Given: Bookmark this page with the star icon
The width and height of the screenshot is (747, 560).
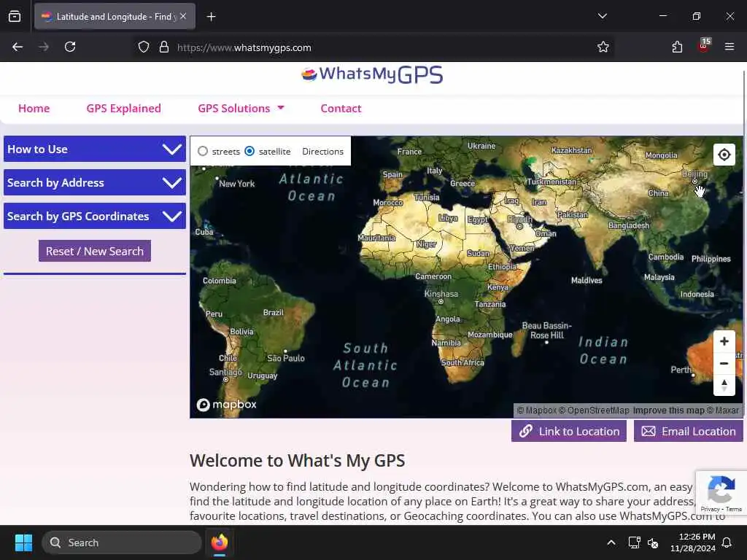Looking at the screenshot, I should [603, 47].
